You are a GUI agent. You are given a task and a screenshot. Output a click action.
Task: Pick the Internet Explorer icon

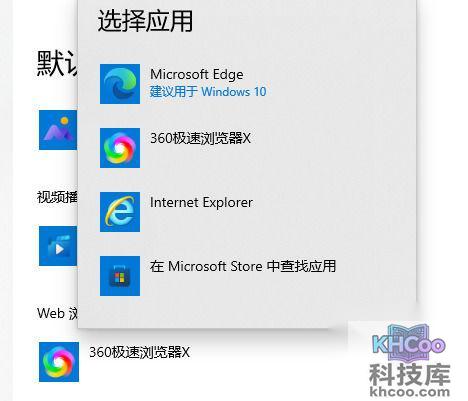coord(120,212)
